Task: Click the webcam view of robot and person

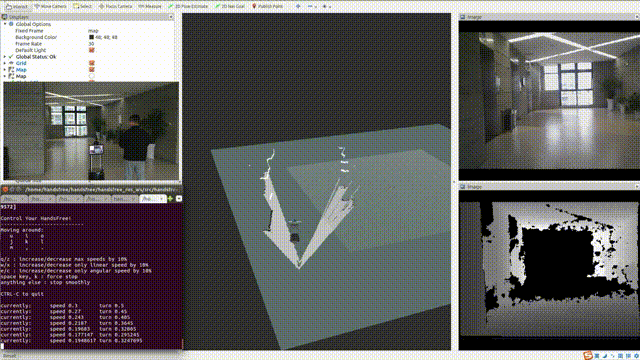Action: tap(91, 131)
